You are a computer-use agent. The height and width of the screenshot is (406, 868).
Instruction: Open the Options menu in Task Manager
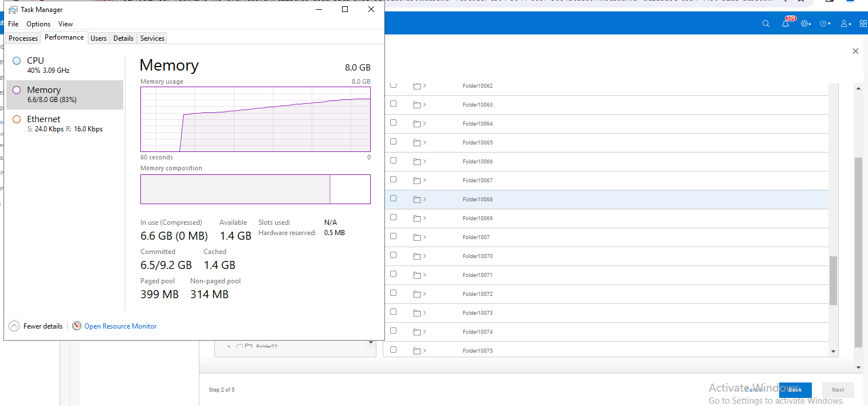(38, 24)
